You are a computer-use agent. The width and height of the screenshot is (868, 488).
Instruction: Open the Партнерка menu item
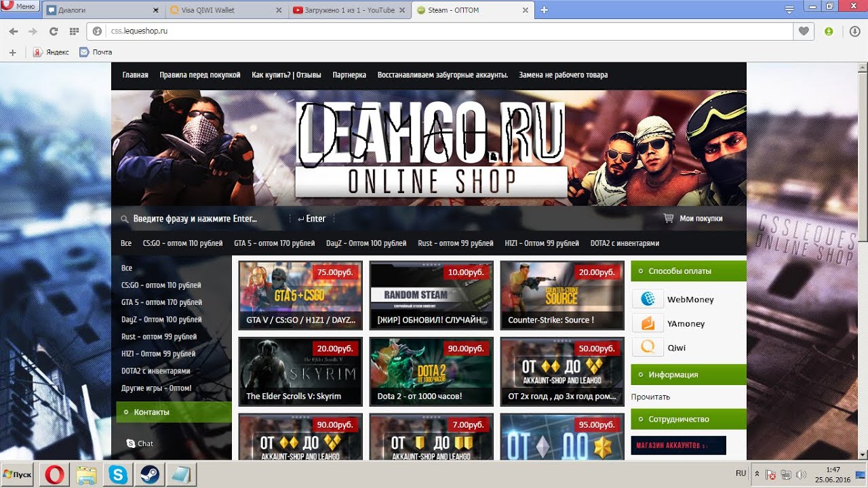click(349, 75)
